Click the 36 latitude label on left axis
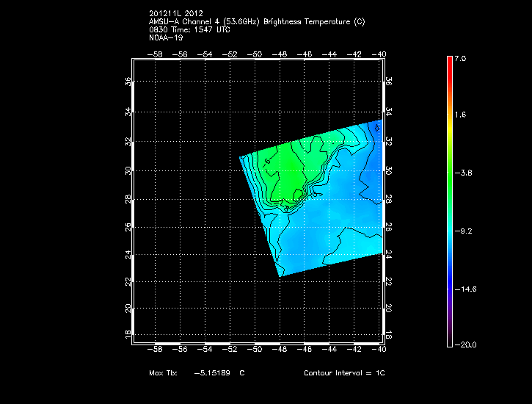The height and width of the screenshot is (404, 532). [129, 83]
